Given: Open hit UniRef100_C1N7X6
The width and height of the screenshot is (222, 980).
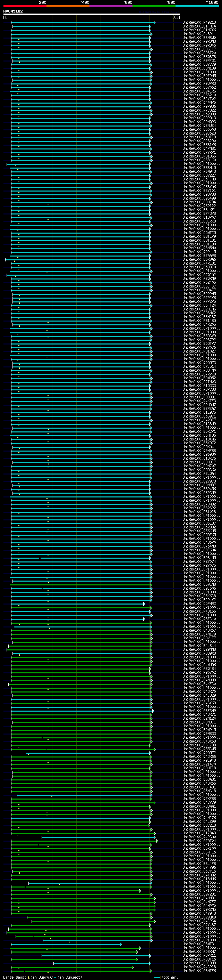Looking at the screenshot, I should (199, 30).
